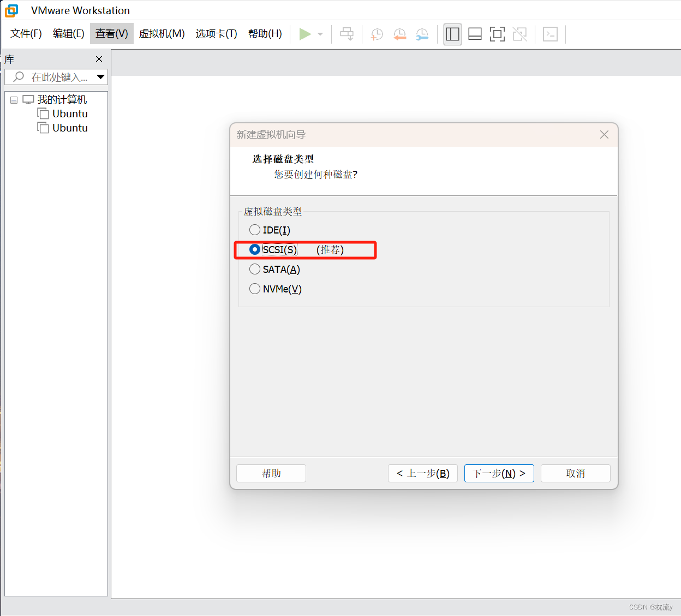681x616 pixels.
Task: Open the 虚拟机(M) menu
Action: click(x=162, y=34)
